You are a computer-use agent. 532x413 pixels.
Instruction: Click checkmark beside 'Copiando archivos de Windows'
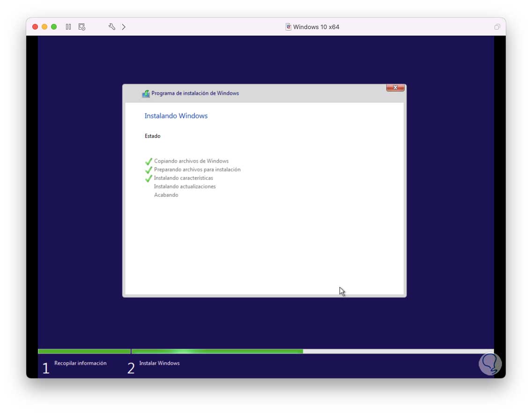[x=148, y=161]
